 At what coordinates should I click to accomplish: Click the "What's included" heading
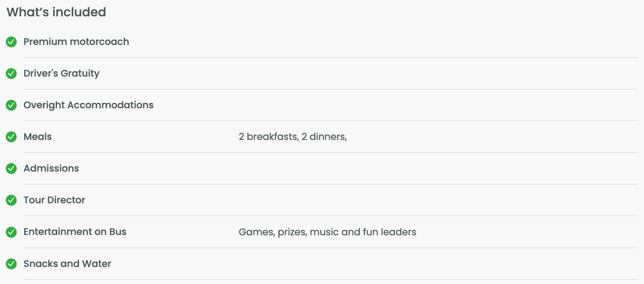[x=56, y=12]
